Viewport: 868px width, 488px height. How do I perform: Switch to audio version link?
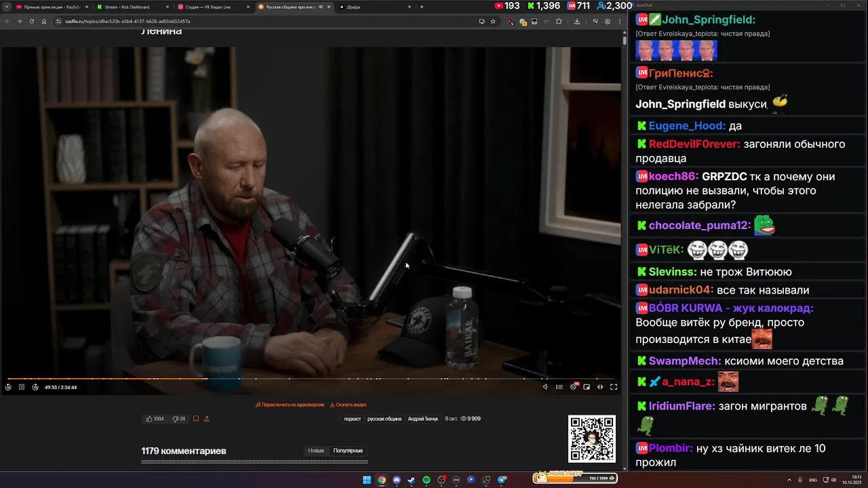pos(290,405)
